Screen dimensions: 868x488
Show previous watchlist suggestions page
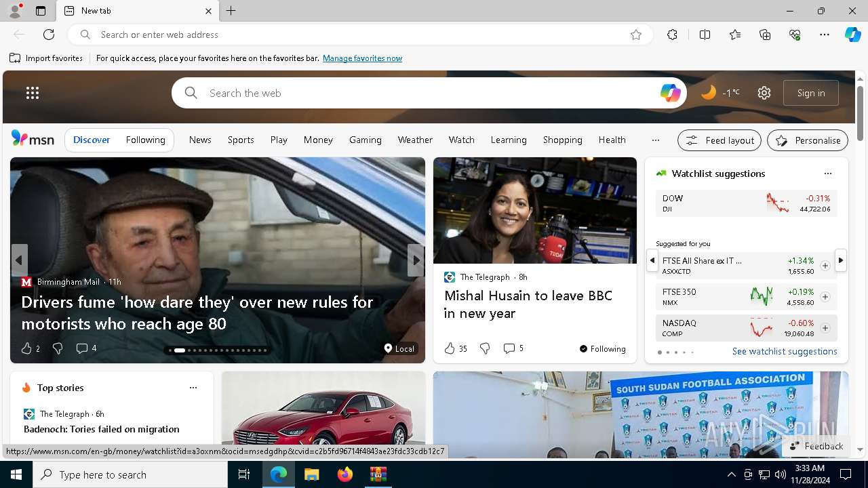pyautogui.click(x=652, y=260)
